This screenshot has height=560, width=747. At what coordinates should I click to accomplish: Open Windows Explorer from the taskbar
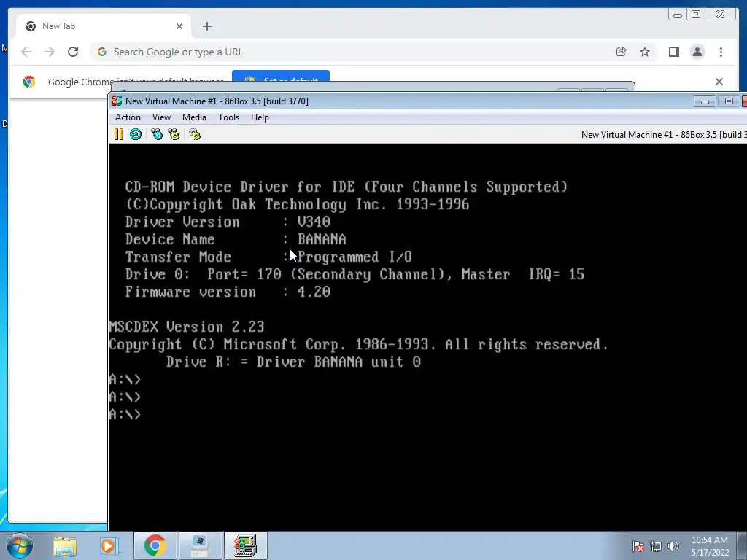click(x=65, y=545)
